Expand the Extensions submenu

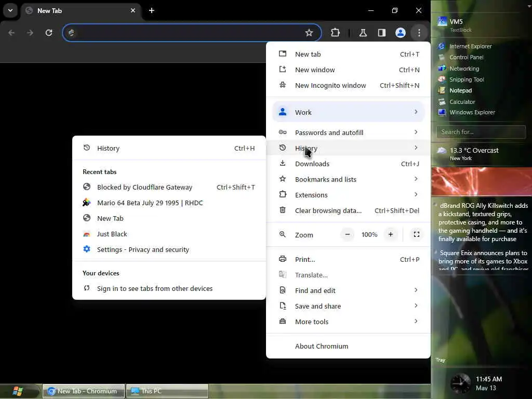(x=349, y=195)
